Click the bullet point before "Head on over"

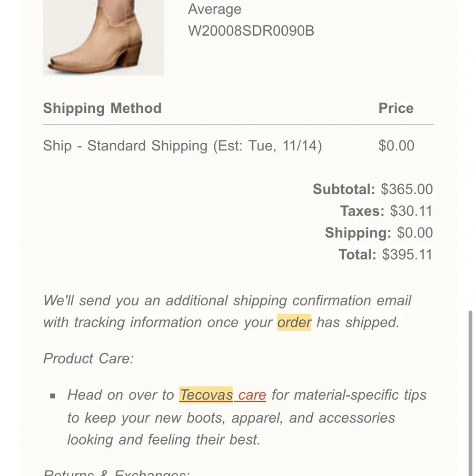[53, 396]
